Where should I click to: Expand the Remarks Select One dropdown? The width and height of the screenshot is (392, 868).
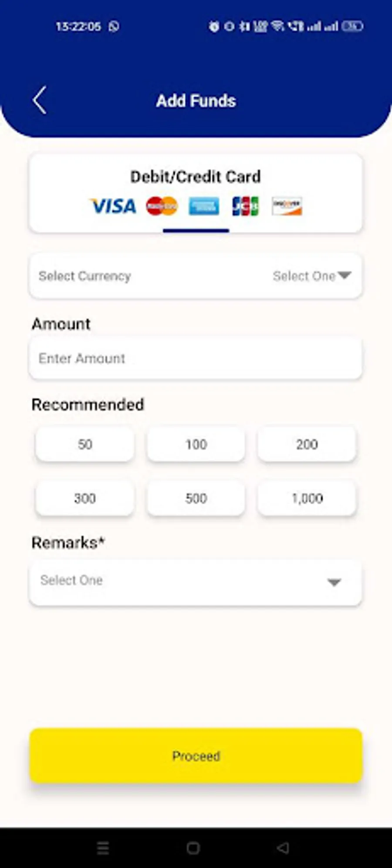click(x=195, y=582)
